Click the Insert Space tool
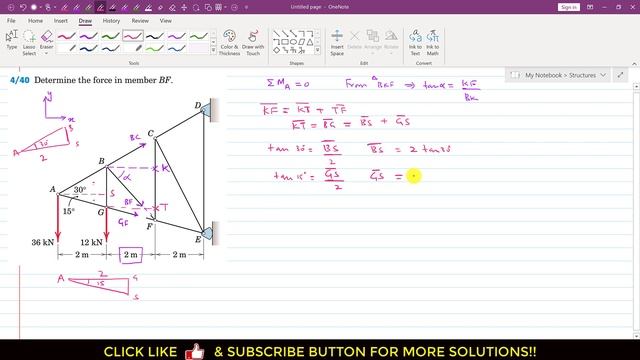This screenshot has height=360, width=640. coord(337,42)
